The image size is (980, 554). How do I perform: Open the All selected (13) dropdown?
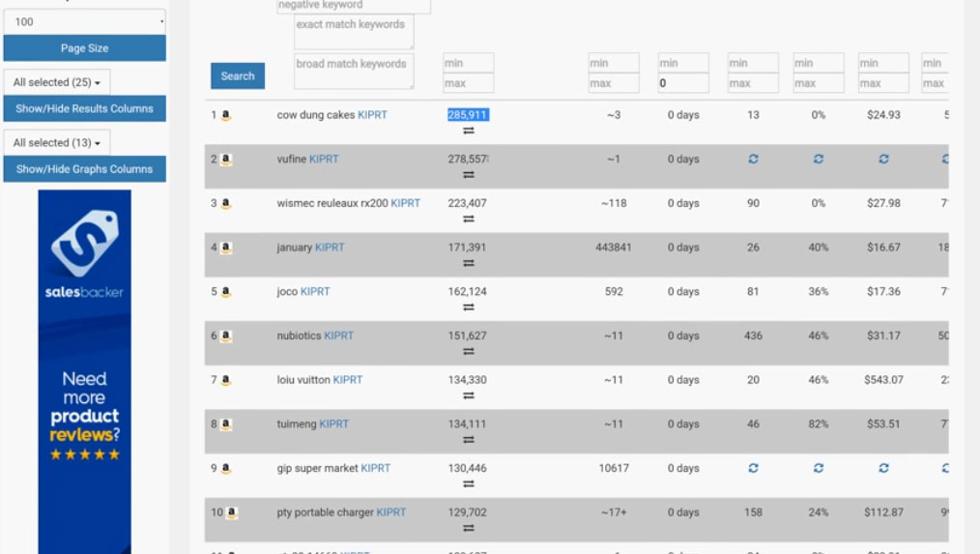[x=57, y=143]
